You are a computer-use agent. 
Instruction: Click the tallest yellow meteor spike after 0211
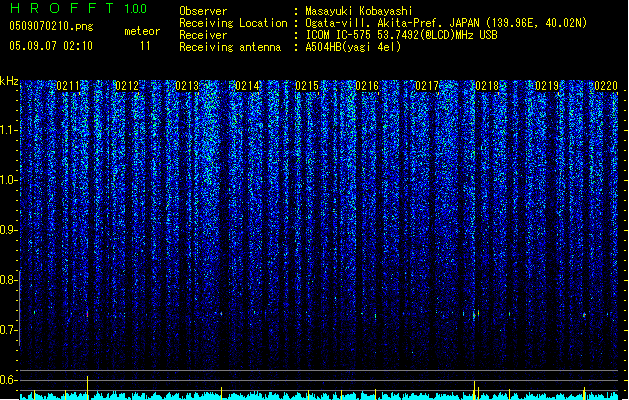87,388
